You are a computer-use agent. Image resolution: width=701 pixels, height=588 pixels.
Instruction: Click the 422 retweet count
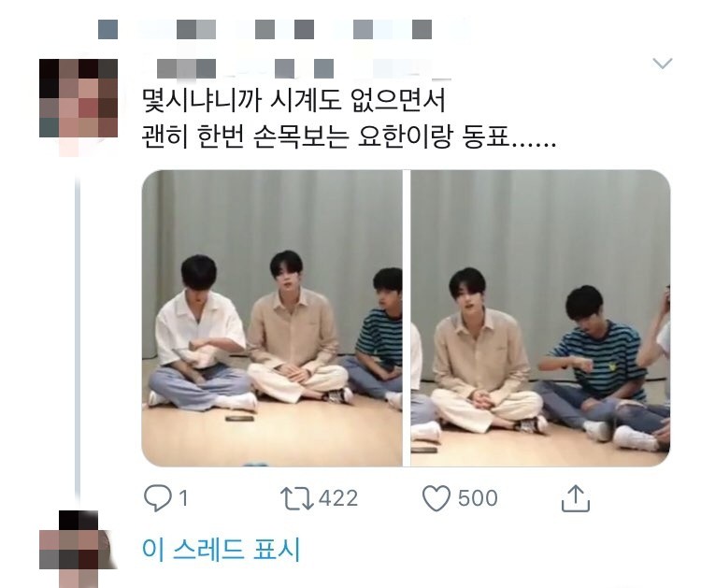[338, 498]
